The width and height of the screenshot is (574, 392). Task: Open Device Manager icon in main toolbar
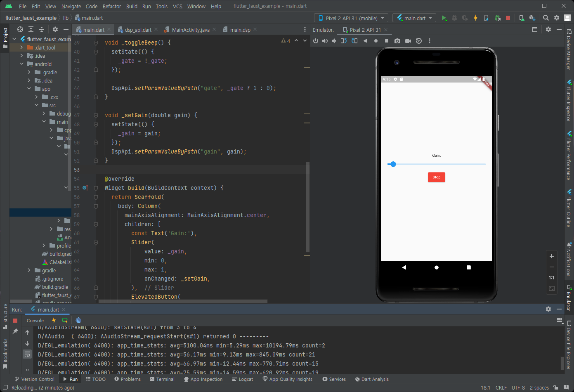pyautogui.click(x=522, y=18)
